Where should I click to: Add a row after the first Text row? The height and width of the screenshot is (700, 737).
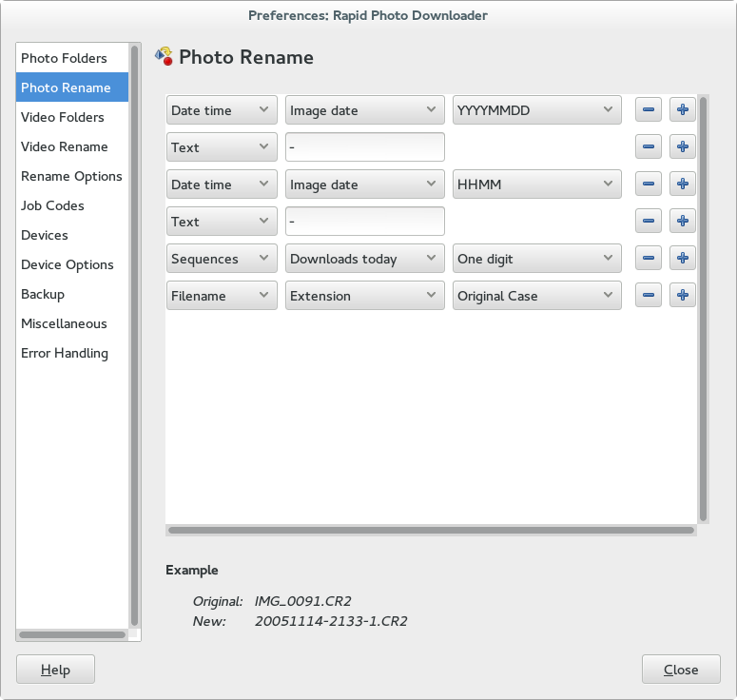click(x=683, y=146)
